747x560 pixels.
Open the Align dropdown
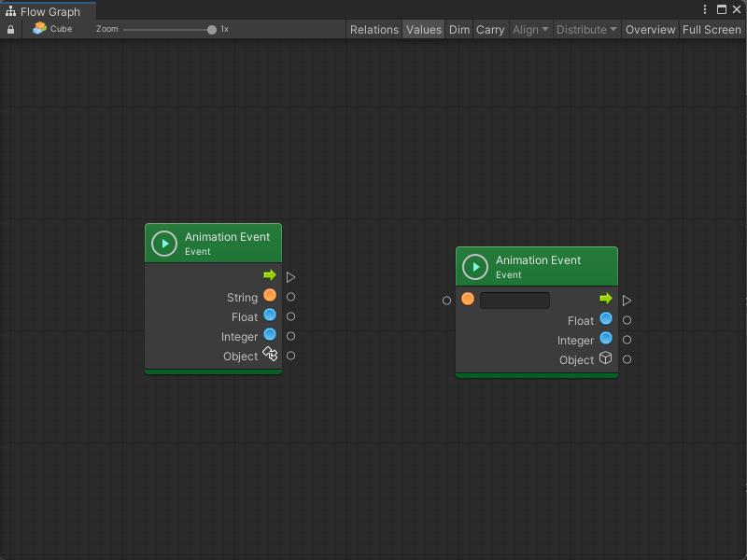tap(530, 30)
